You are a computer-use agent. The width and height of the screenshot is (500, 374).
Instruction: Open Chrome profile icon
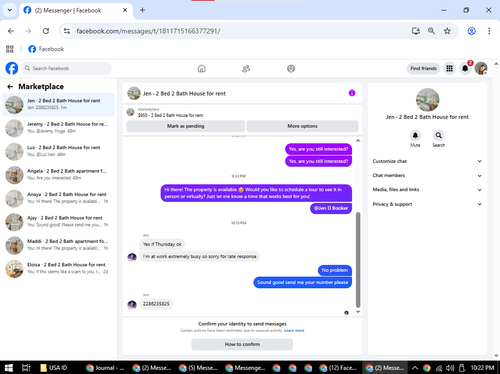(x=471, y=31)
